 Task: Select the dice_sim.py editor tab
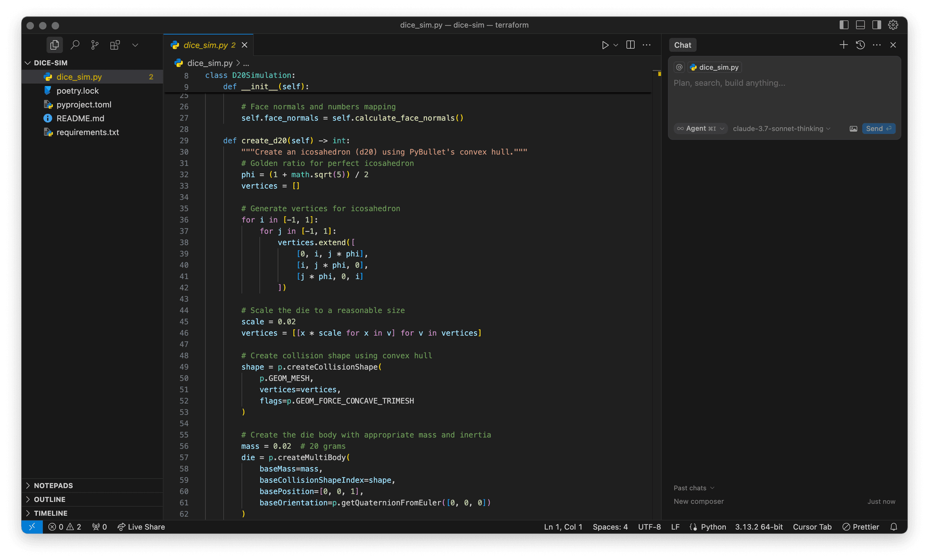coord(205,45)
